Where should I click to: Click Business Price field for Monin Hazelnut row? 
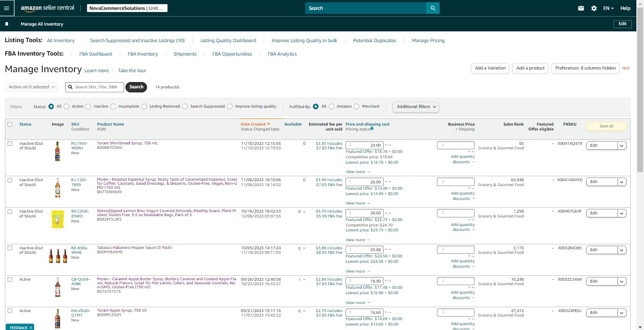pos(456,182)
